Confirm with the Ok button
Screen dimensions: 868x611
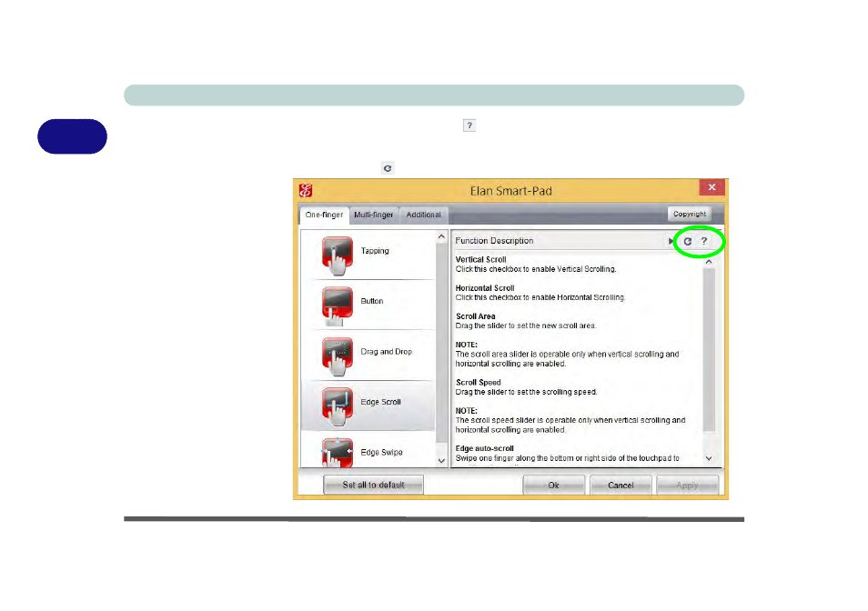553,485
